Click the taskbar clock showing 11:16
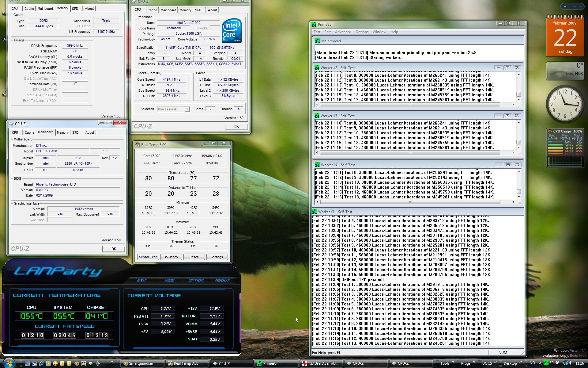This screenshot has width=588, height=368. click(579, 363)
